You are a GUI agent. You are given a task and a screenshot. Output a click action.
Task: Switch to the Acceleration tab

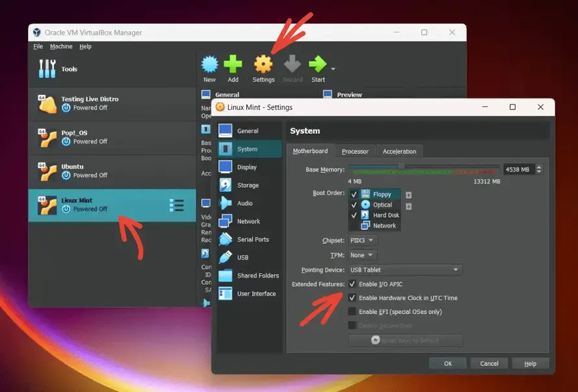[x=399, y=151]
